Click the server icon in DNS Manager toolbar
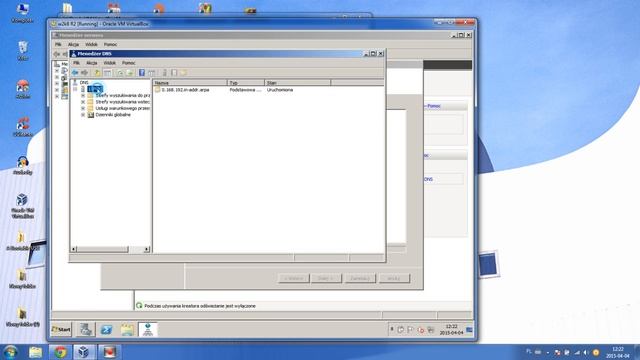Screen dimensions: 640x360 164,73
